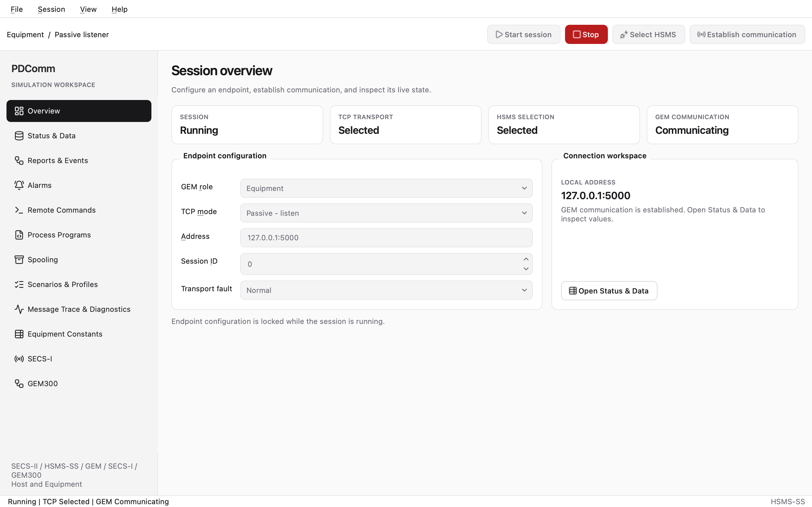Expand the GEM role dropdown
This screenshot has width=812, height=507.
tap(386, 188)
